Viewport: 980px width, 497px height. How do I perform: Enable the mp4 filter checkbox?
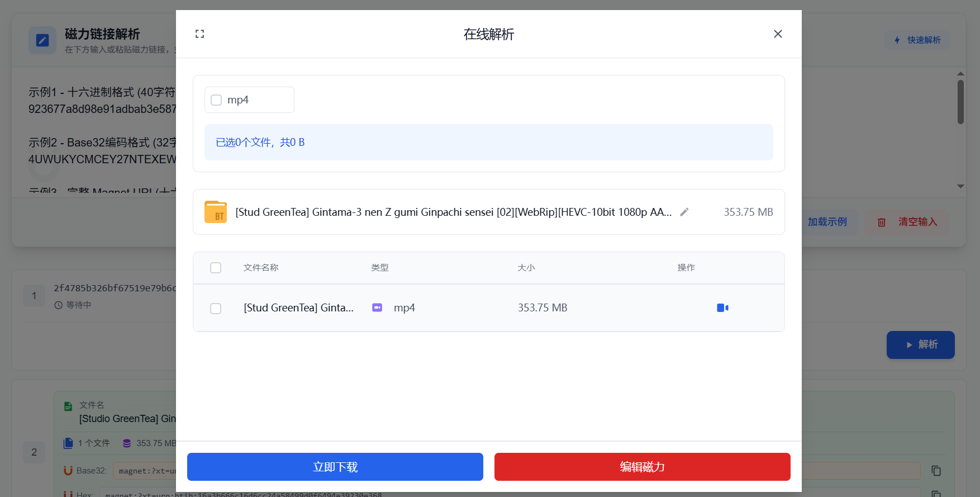tap(216, 100)
